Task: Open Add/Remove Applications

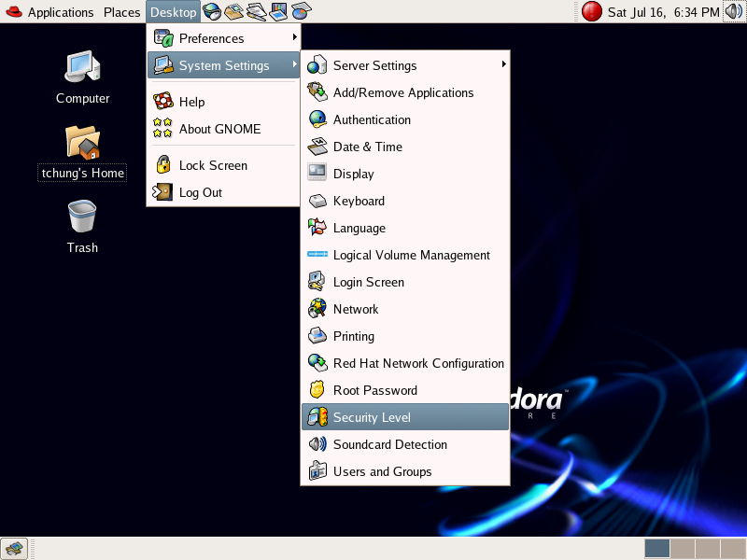Action: (405, 92)
